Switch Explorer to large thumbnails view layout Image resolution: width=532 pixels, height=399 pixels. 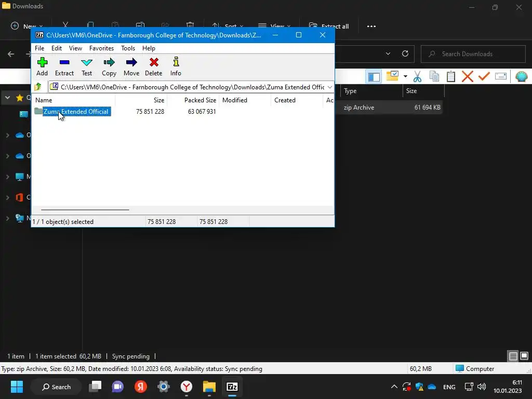coord(524,356)
